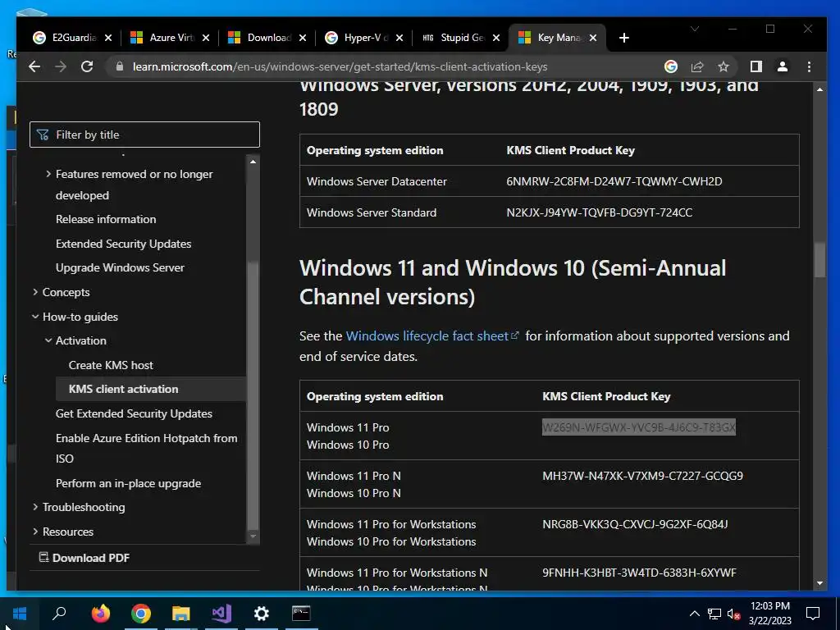
Task: Go back to the previous page
Action: tap(34, 66)
